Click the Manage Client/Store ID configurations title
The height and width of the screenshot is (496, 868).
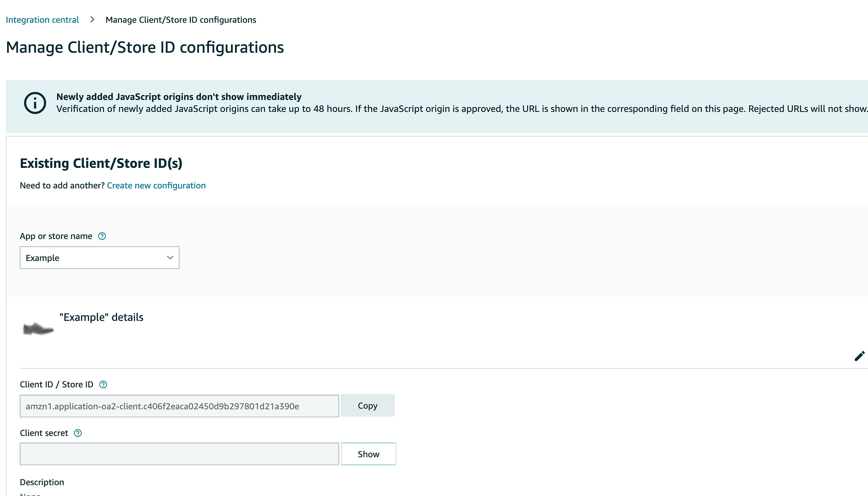(145, 47)
